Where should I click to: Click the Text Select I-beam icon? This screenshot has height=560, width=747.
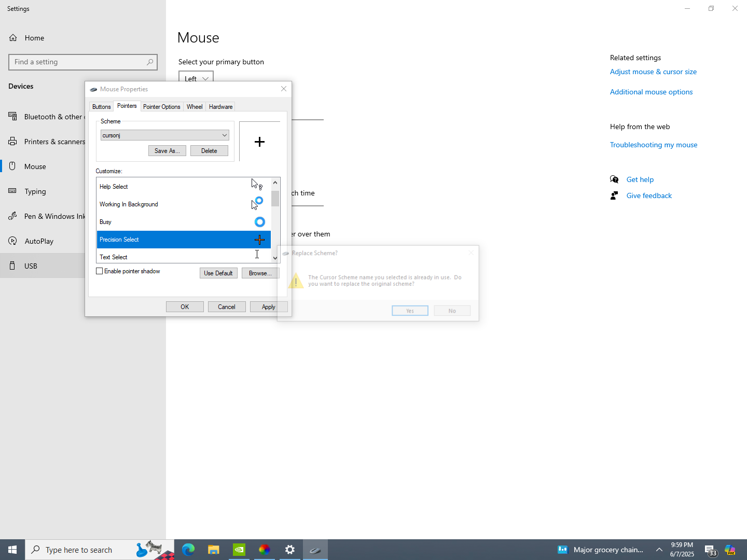[257, 254]
